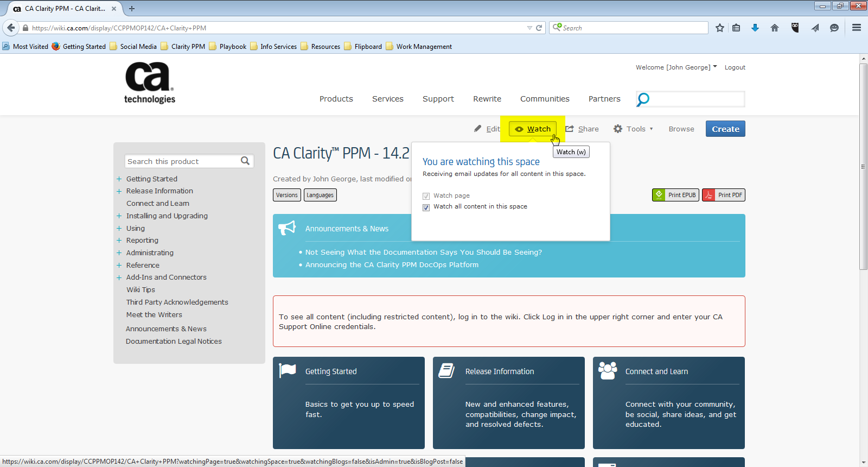The height and width of the screenshot is (467, 868).
Task: Open the bookmarks list icon
Action: click(x=736, y=28)
